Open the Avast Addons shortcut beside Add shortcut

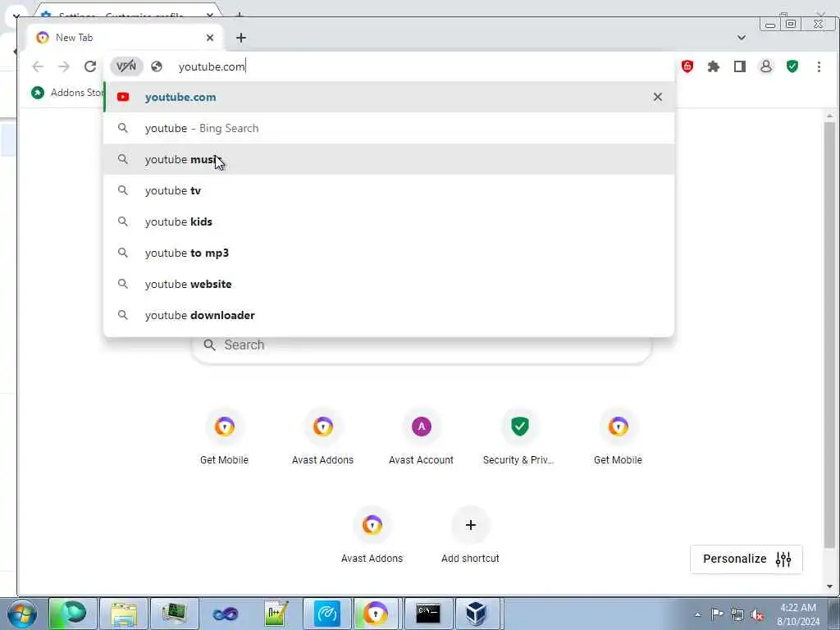372,535
